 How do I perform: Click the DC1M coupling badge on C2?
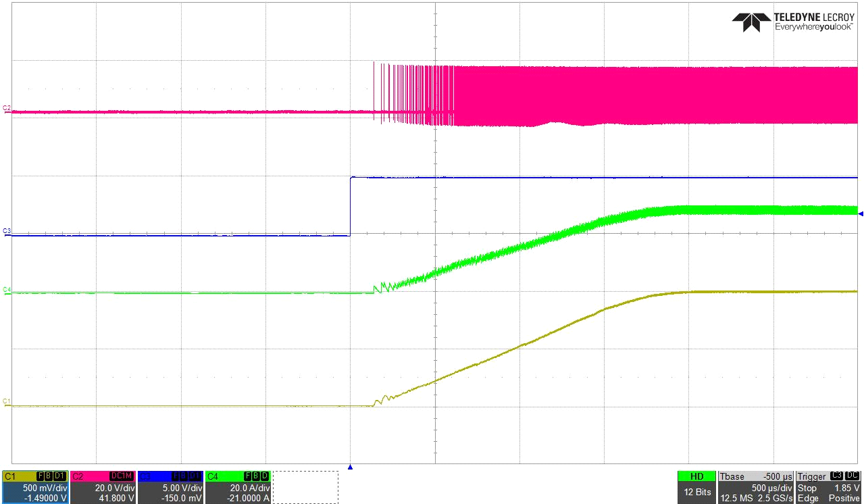pos(122,476)
